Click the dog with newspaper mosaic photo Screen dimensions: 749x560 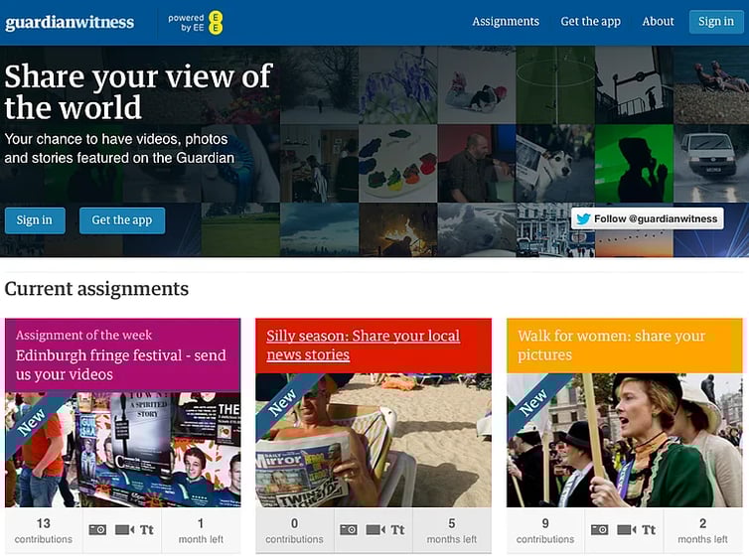[555, 163]
